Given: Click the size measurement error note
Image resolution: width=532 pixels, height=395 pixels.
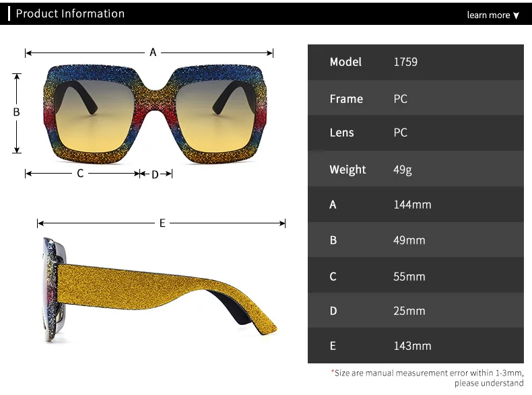Looking at the screenshot, I should coord(428,378).
